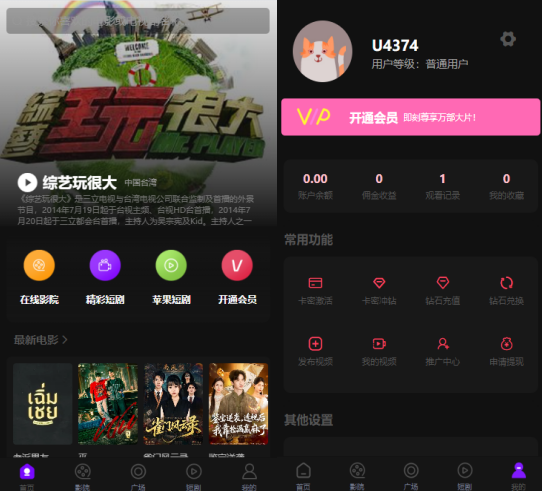This screenshot has width=542, height=491.
Task: Go to 影院 tab on profile screen
Action: tap(357, 475)
